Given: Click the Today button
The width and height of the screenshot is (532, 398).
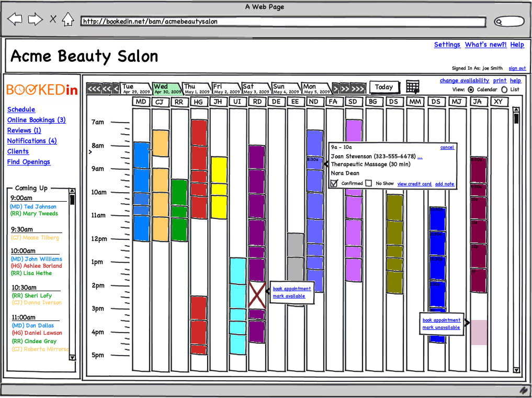Looking at the screenshot, I should pos(384,87).
